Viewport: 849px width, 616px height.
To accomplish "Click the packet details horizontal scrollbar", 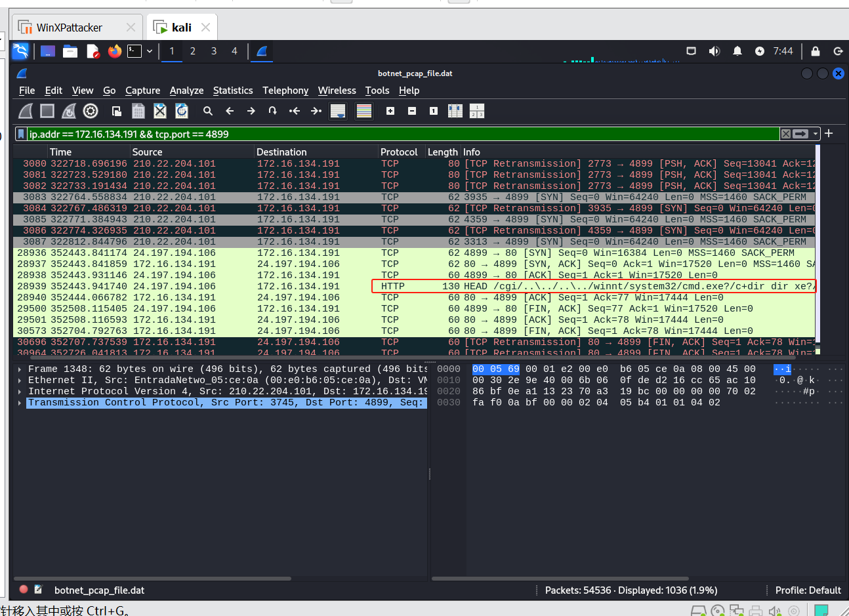I will [x=153, y=579].
